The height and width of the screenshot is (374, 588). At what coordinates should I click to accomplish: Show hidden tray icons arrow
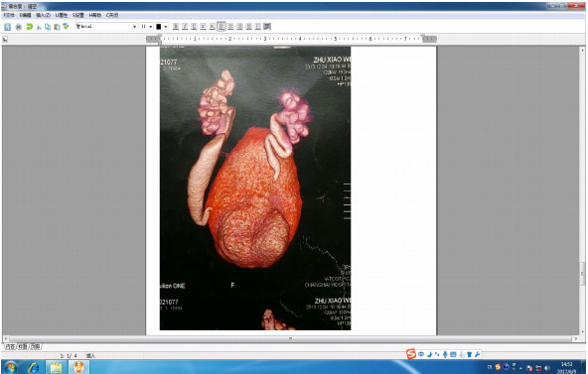(x=520, y=368)
